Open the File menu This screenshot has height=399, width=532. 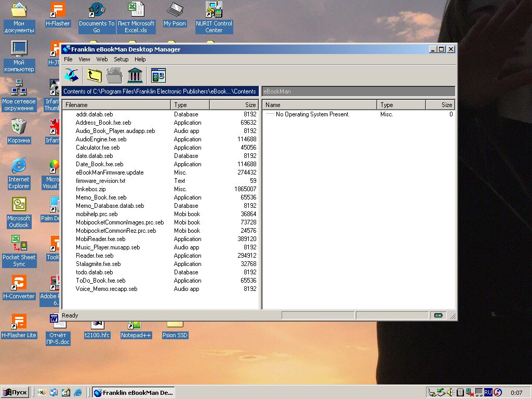coord(68,59)
